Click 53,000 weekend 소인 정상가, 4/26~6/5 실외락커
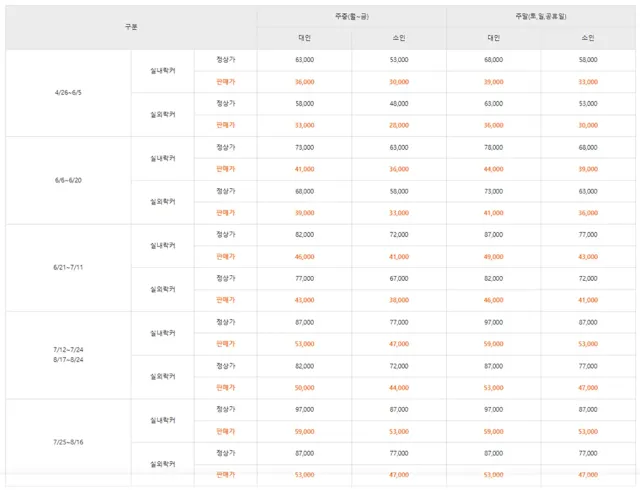Viewport: 640px width, 490px height. click(x=588, y=104)
